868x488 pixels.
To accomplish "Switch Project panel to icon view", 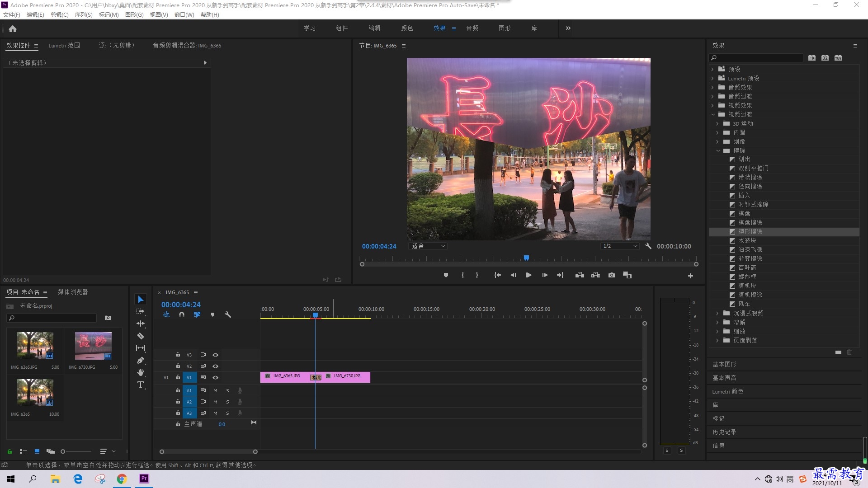I will coord(37,451).
